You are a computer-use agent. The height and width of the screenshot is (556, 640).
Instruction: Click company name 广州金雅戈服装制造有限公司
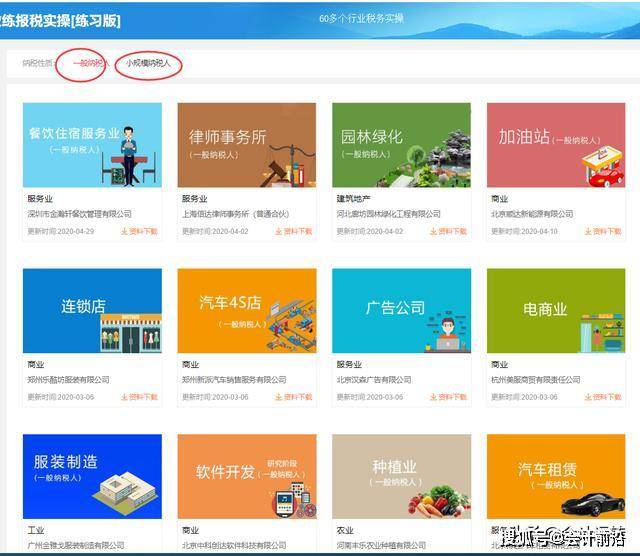tap(76, 545)
